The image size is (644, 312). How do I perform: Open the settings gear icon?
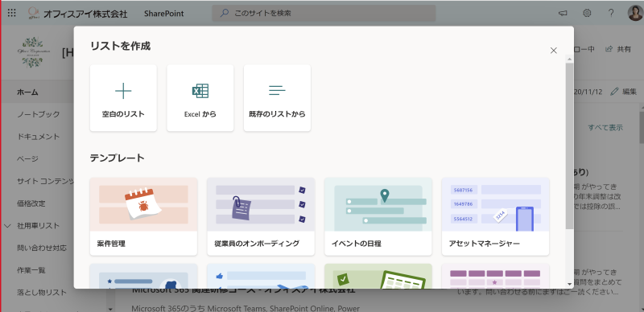[587, 13]
